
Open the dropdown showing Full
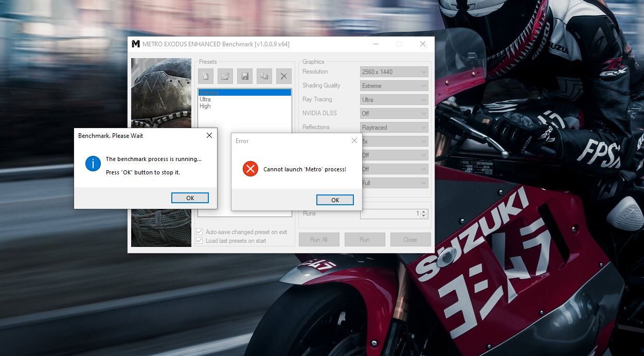[395, 183]
